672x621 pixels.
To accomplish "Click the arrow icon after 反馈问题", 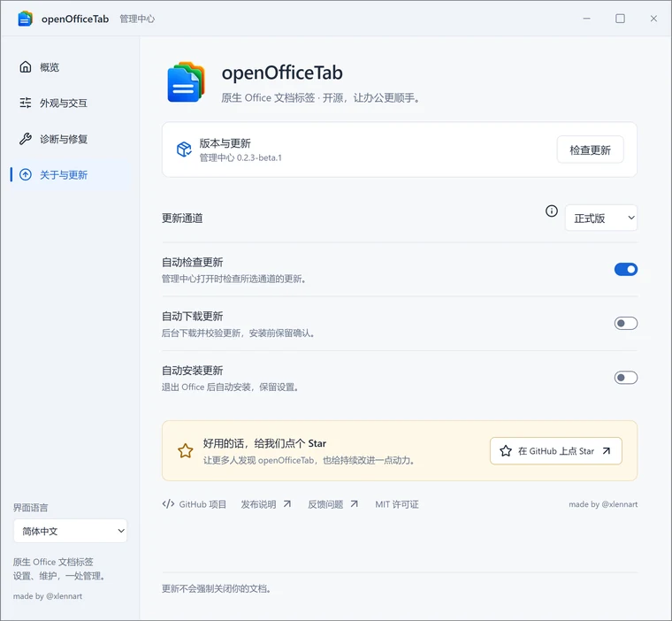I will pyautogui.click(x=354, y=504).
